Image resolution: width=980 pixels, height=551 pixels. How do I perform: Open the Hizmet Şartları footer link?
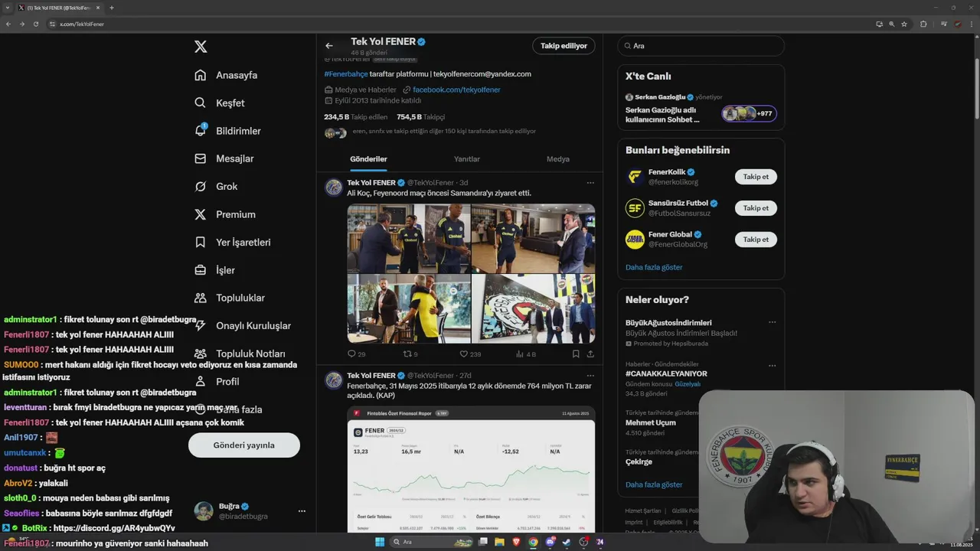tap(643, 510)
